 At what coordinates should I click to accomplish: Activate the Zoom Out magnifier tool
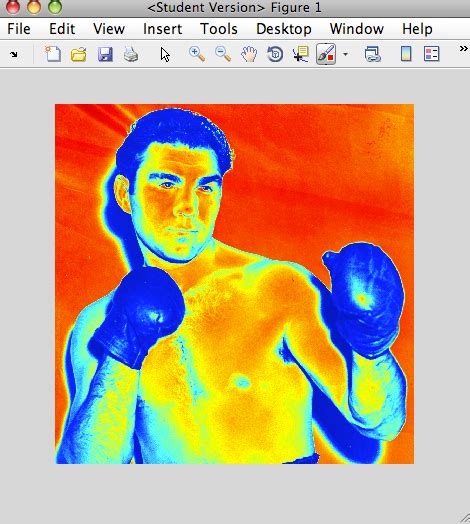(x=223, y=54)
